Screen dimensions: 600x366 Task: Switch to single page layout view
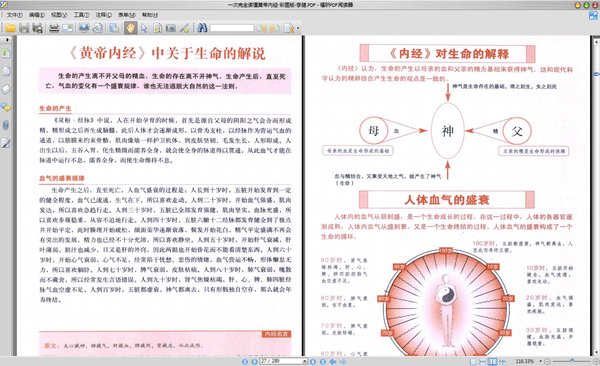pyautogui.click(x=473, y=361)
